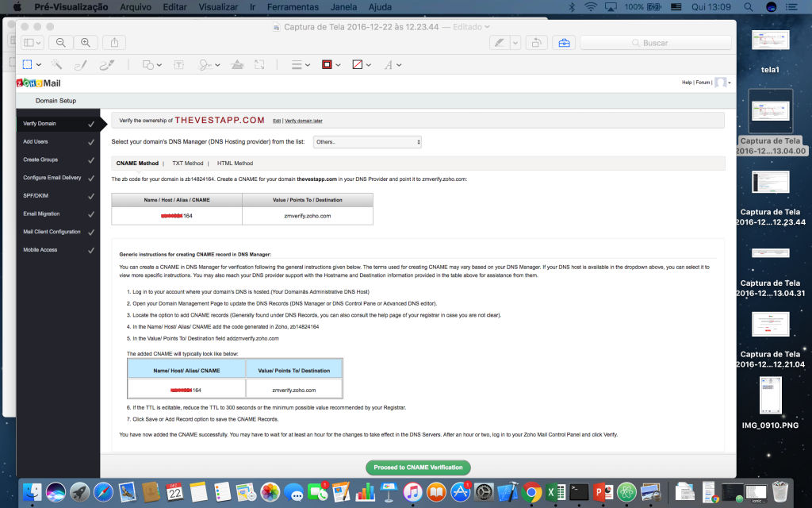Open System Preferences from the Dock
Viewport: 812px width, 508px height.
[484, 491]
